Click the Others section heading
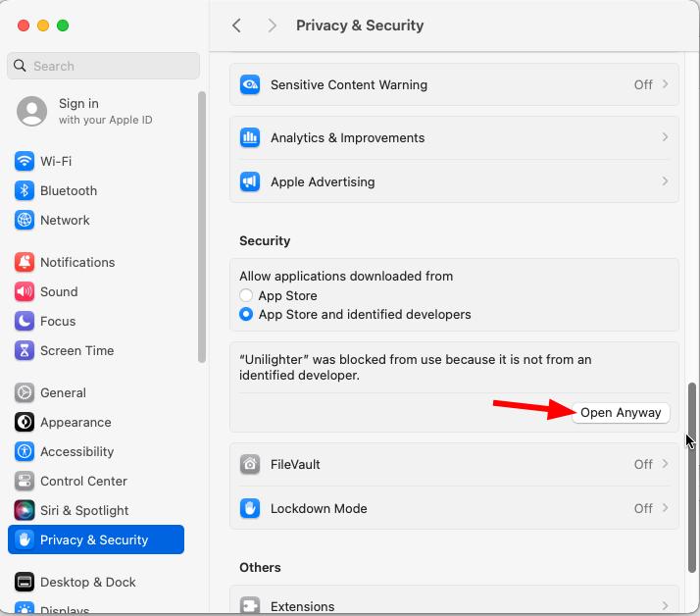This screenshot has height=616, width=700. coord(260,567)
